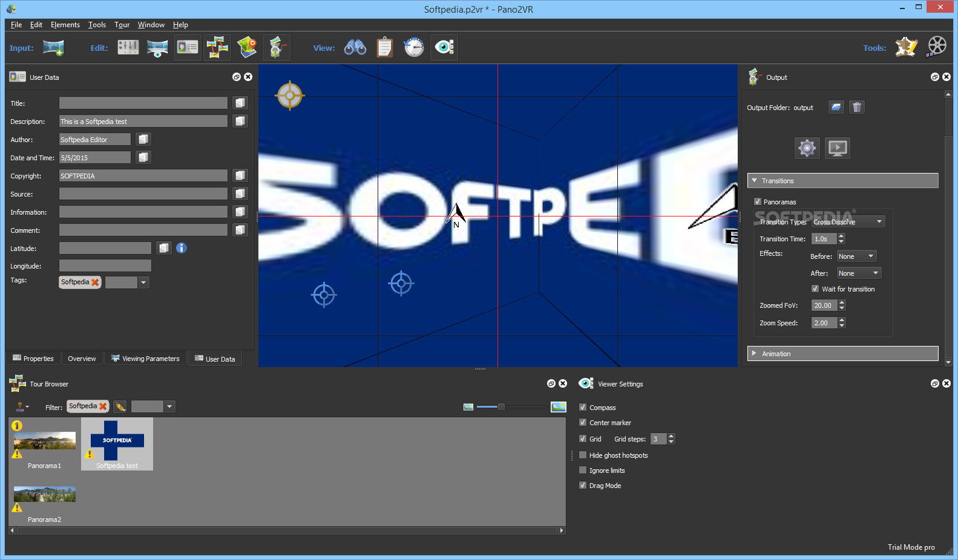
Task: Toggle Compass checkbox
Action: (583, 407)
